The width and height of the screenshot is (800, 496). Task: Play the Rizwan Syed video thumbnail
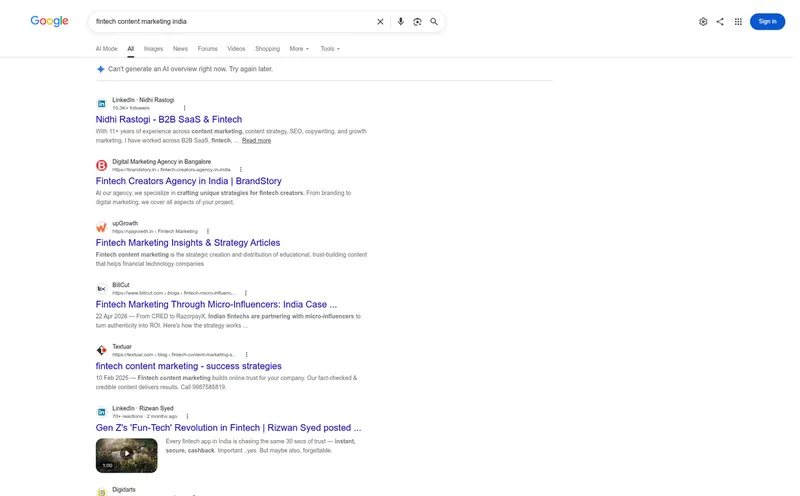click(127, 455)
